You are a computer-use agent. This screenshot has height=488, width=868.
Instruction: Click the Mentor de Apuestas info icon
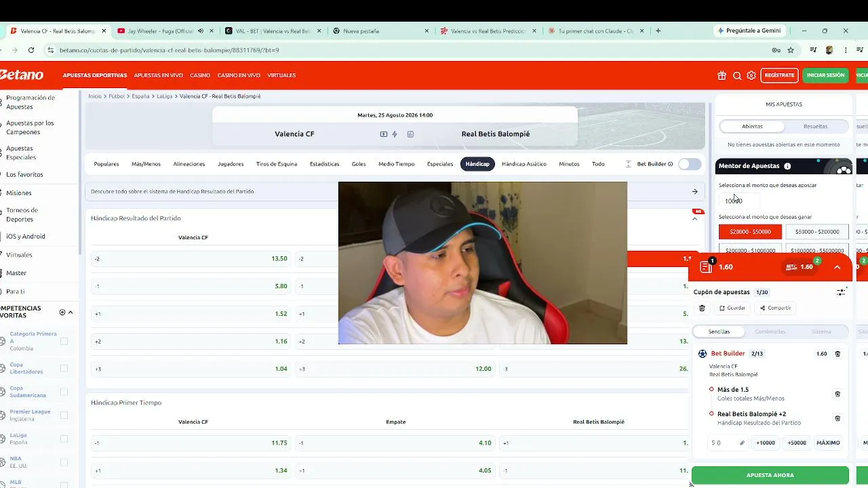[787, 166]
